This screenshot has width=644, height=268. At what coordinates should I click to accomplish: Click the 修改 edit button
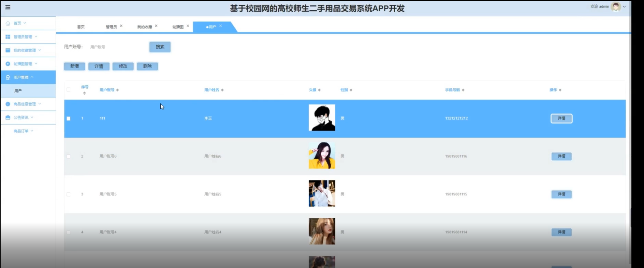123,66
